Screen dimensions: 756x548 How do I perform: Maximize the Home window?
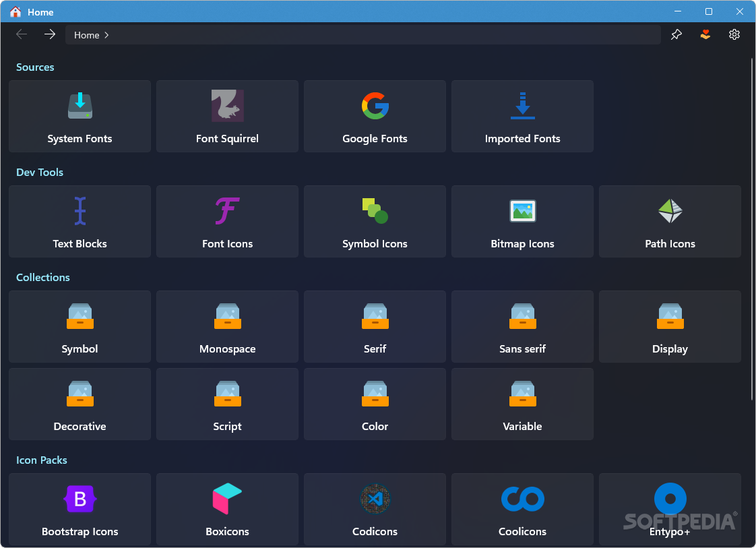708,11
